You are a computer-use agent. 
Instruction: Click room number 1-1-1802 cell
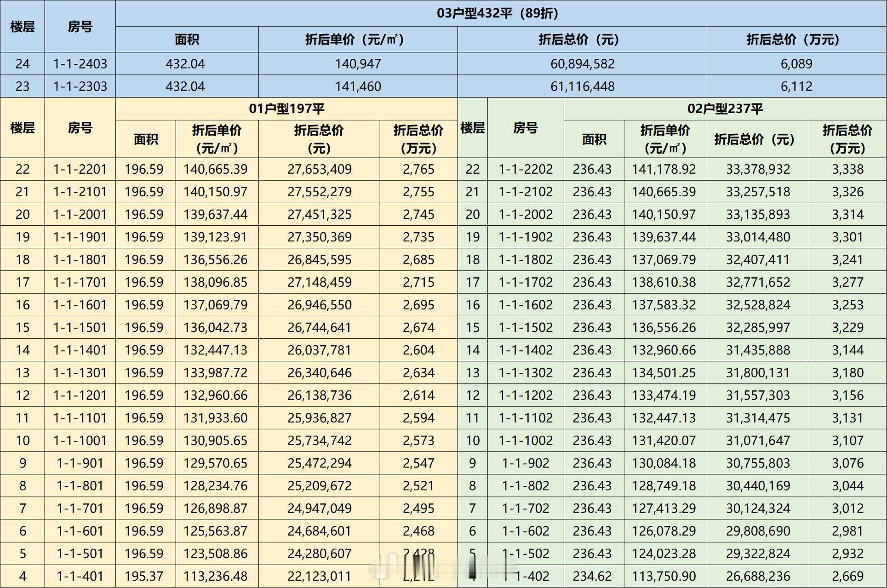526,260
